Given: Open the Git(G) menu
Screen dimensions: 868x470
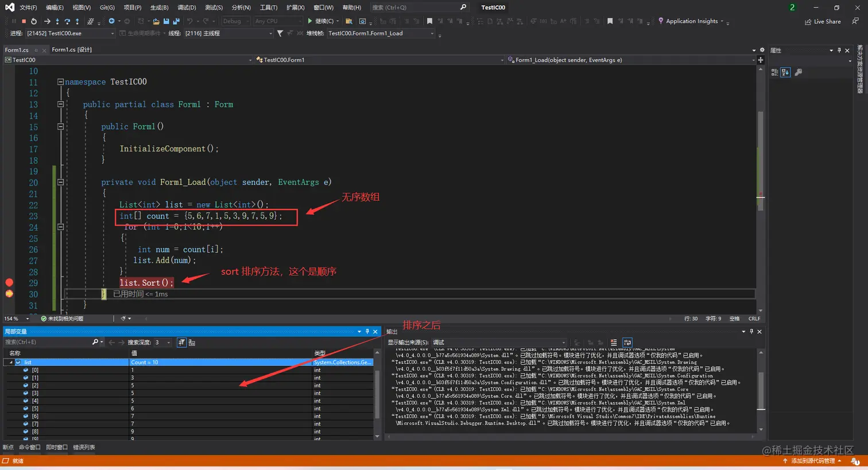Looking at the screenshot, I should [107, 7].
